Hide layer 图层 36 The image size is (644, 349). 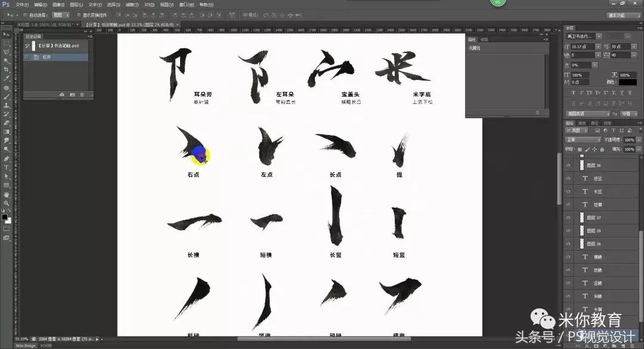(x=568, y=165)
